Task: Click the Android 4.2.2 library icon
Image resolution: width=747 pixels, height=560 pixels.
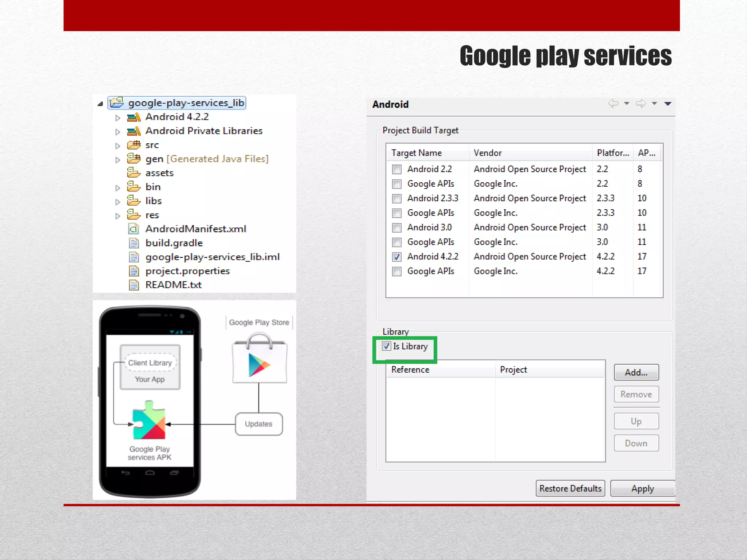Action: (x=133, y=117)
